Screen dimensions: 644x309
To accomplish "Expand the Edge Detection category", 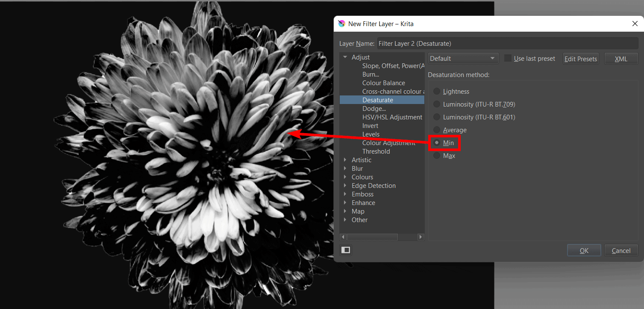I will 345,186.
